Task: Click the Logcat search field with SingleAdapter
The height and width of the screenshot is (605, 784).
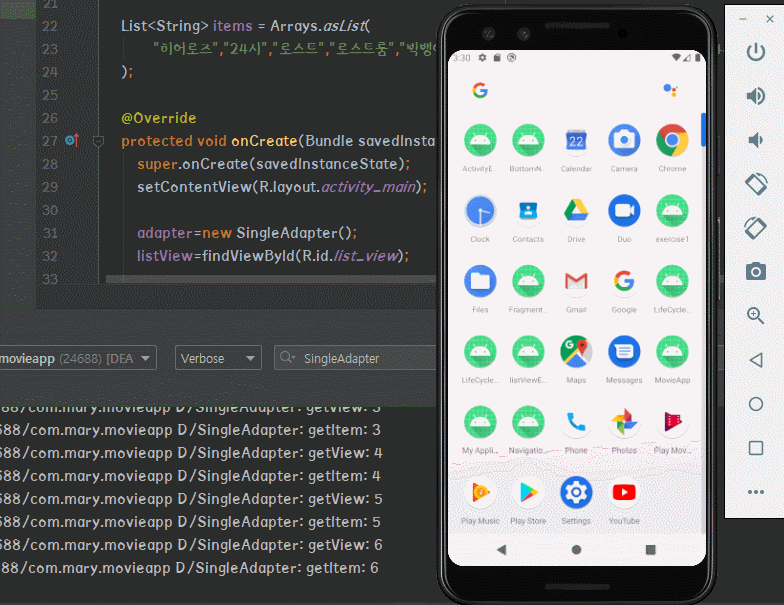Action: tap(356, 358)
